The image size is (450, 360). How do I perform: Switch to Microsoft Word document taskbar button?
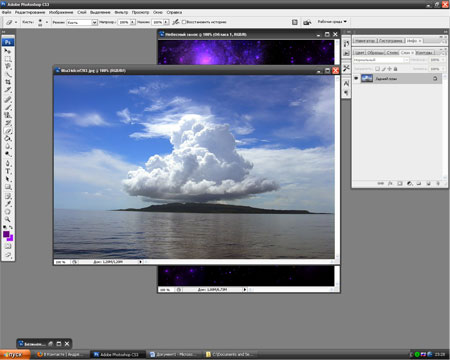173,354
